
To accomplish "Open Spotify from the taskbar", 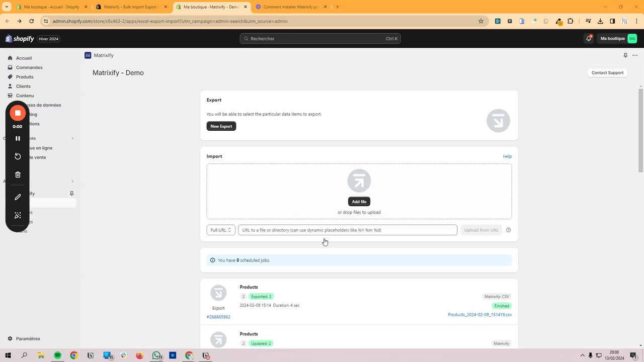I will (57, 355).
